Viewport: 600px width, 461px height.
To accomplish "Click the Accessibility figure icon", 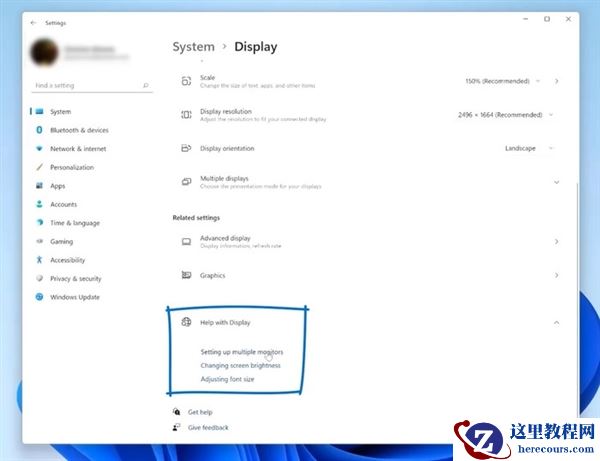I will tap(39, 260).
